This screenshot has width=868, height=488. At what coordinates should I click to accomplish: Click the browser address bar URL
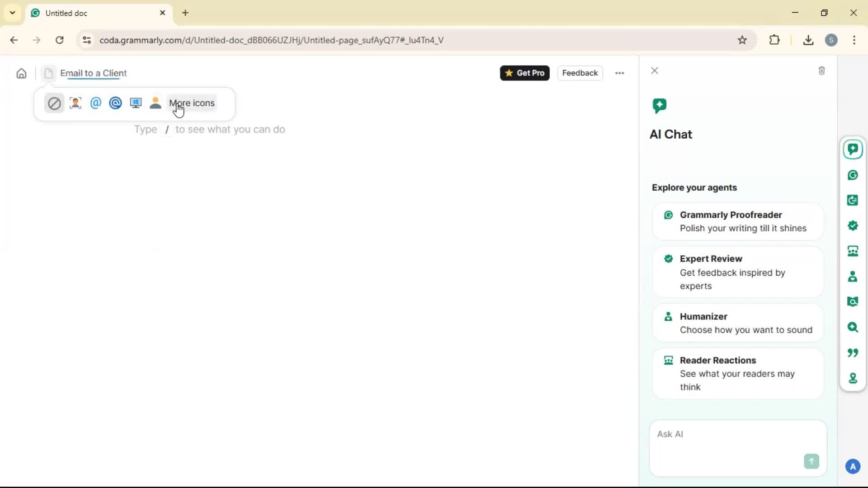[x=271, y=40]
